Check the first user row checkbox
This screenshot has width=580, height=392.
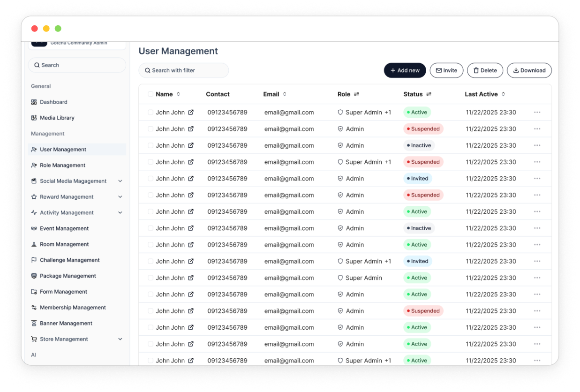pos(150,113)
